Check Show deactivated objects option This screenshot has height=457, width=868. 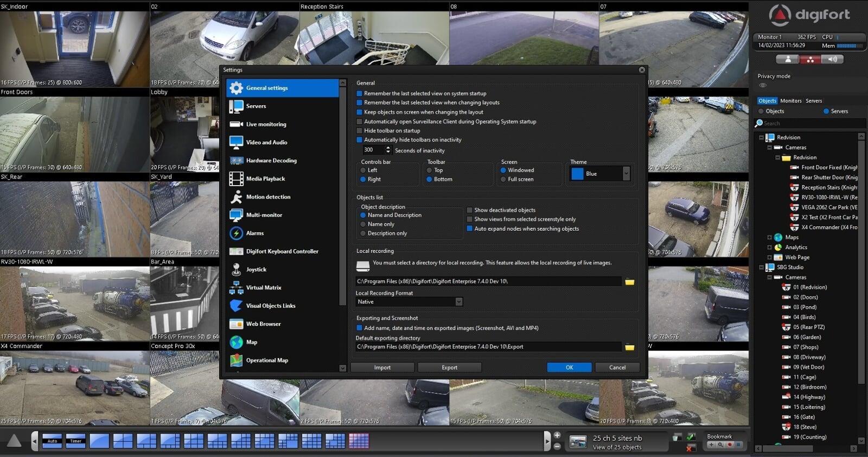coord(470,210)
